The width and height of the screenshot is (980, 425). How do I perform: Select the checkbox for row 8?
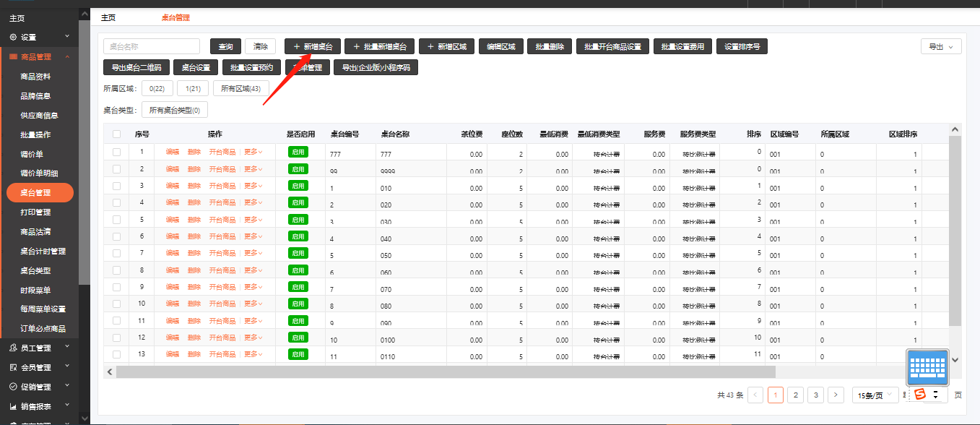117,270
